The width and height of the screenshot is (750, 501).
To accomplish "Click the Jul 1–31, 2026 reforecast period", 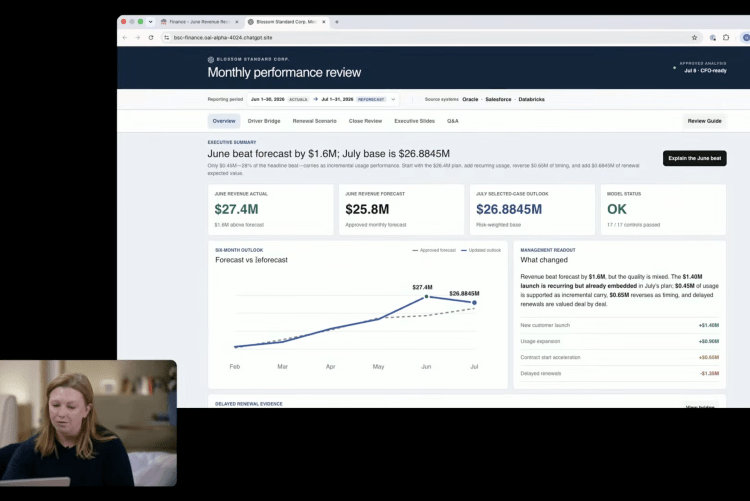I will tap(353, 100).
